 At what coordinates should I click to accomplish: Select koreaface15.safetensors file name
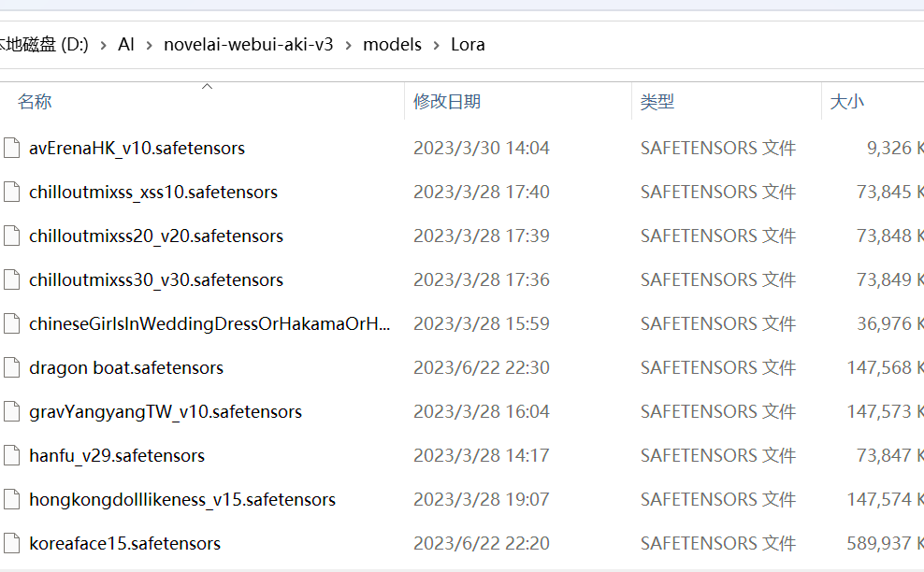point(125,543)
